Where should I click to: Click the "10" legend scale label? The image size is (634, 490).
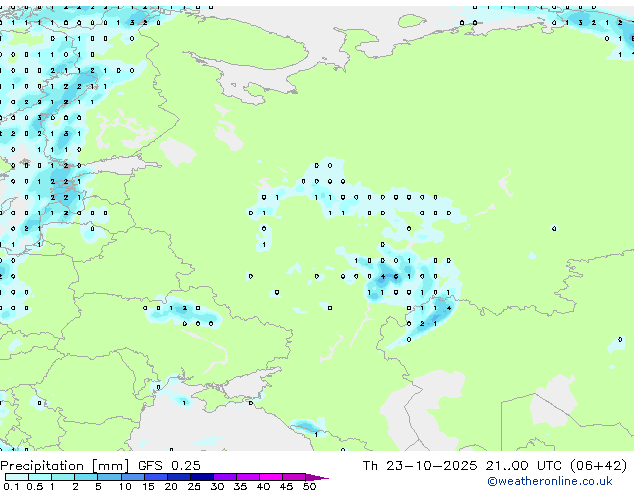pyautogui.click(x=125, y=486)
